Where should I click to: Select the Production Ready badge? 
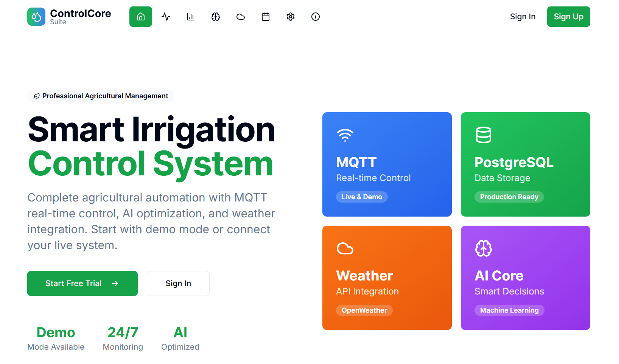[x=509, y=197]
